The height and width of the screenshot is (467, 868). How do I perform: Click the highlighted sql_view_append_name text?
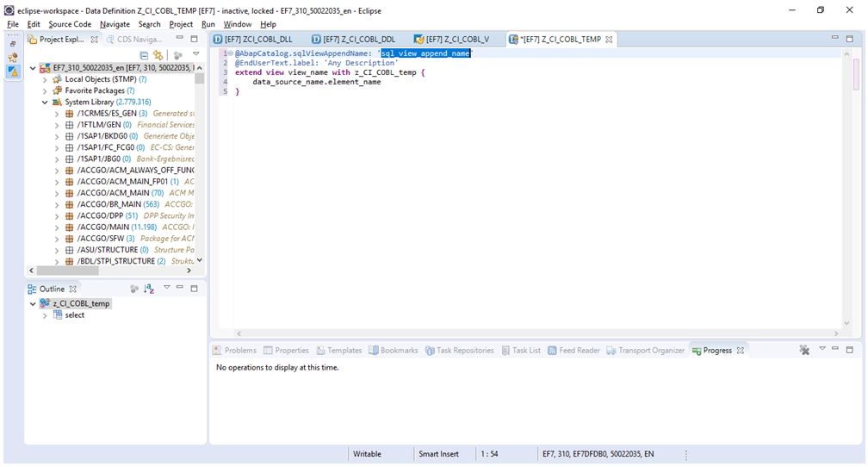(425, 53)
